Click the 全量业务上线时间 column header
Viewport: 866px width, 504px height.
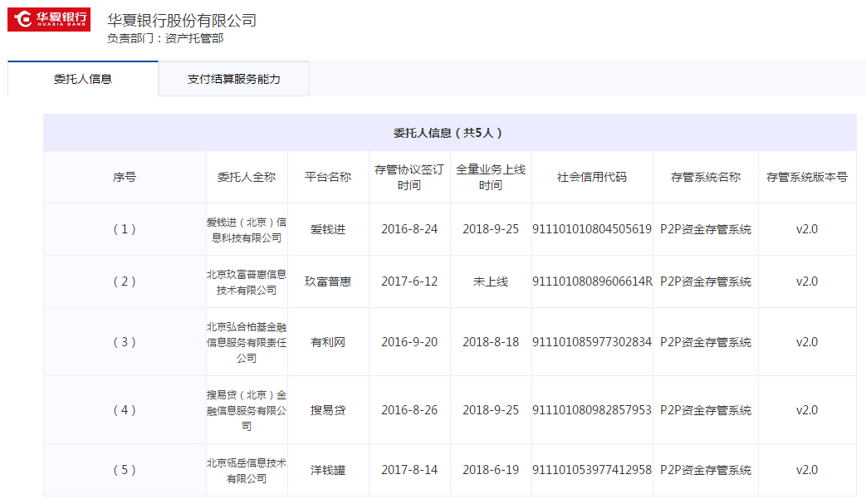491,177
